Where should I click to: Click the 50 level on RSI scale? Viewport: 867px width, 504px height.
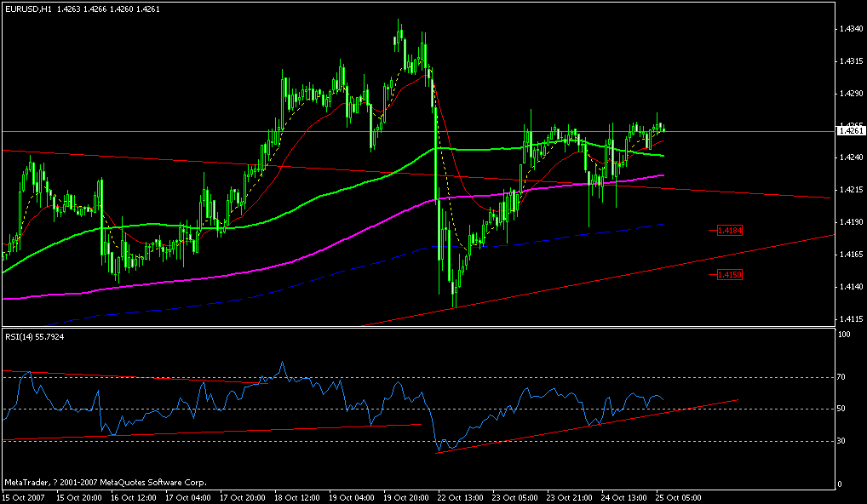click(x=842, y=409)
